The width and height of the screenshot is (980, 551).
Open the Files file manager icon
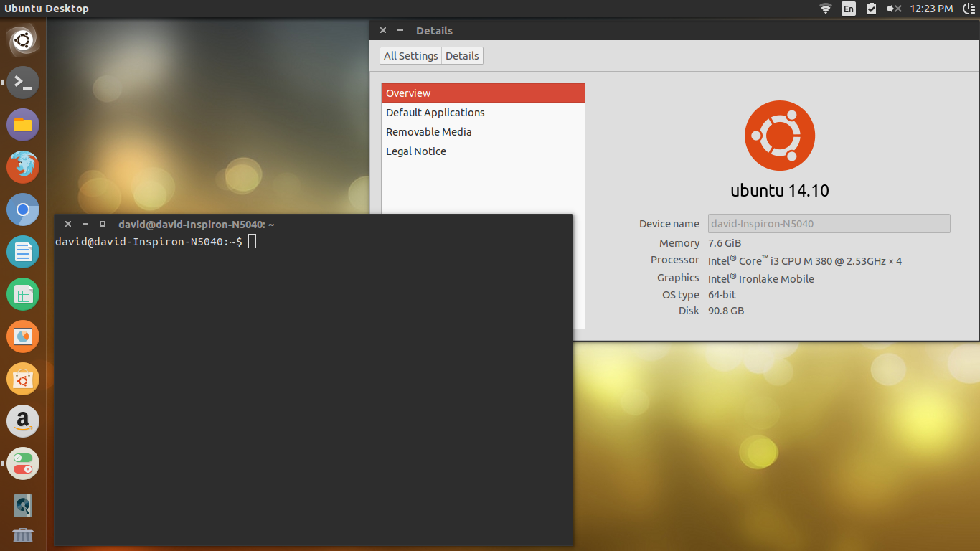coord(22,124)
